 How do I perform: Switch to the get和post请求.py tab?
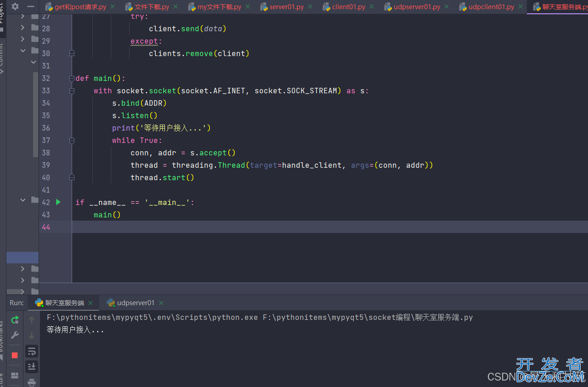(80, 7)
